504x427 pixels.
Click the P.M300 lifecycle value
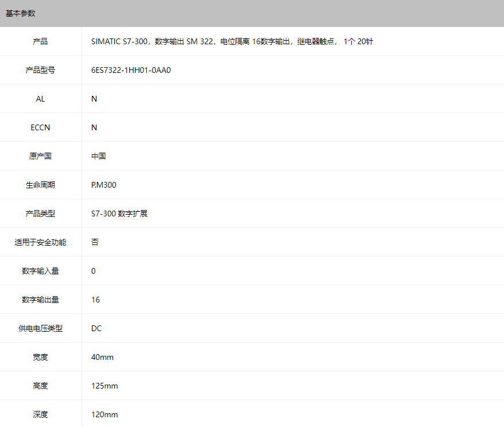(104, 185)
